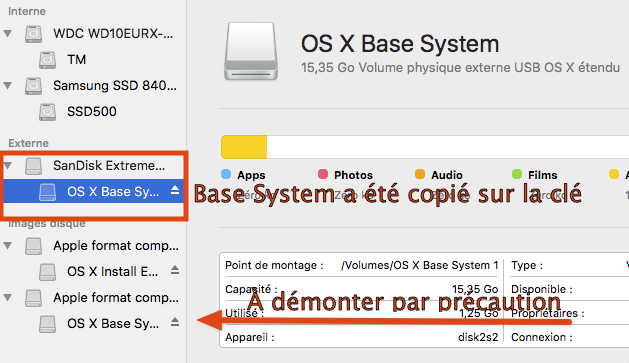Click the mount point path /Volumes/OS X Base System 1
This screenshot has width=629, height=363.
pyautogui.click(x=420, y=265)
